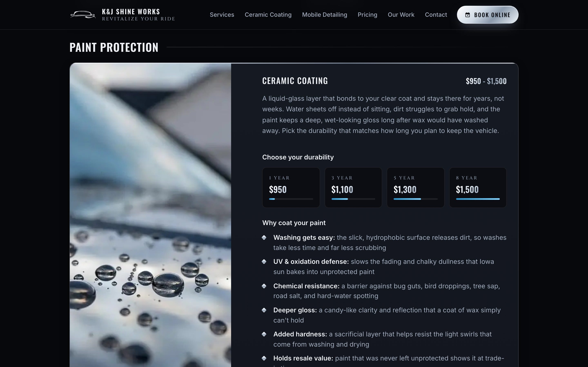
Task: Click the diamond bullet beside Washing gets easy
Action: pos(264,237)
